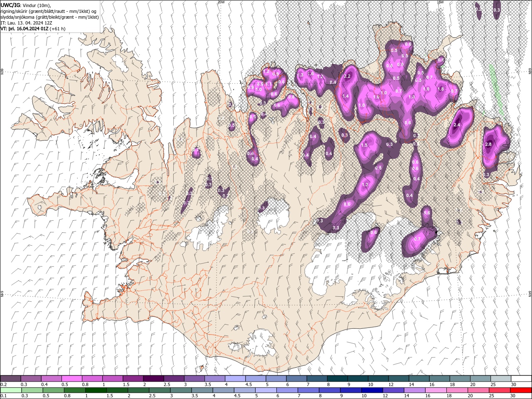
Task: Select the darkest purple snow swatch between 2 and 2.5
Action: coord(153,379)
